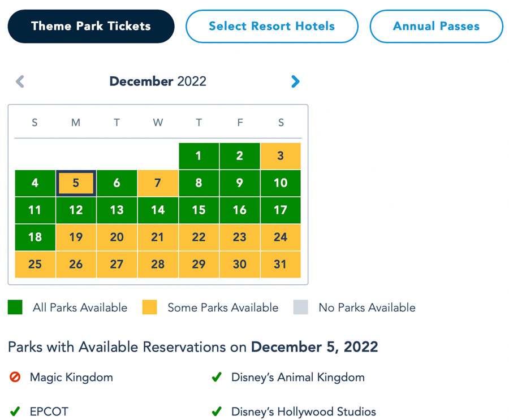Viewport: 509px width, 420px height.
Task: Select December 31 on the calendar
Action: pos(281,265)
